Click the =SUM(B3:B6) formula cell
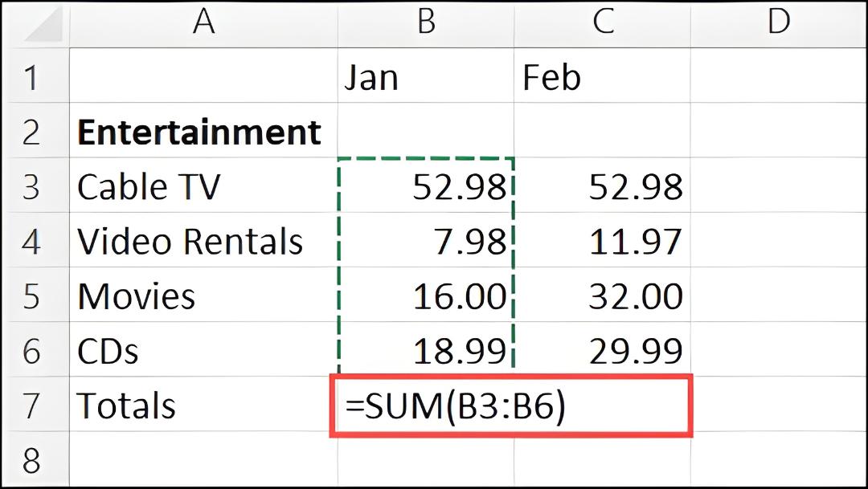 [511, 405]
